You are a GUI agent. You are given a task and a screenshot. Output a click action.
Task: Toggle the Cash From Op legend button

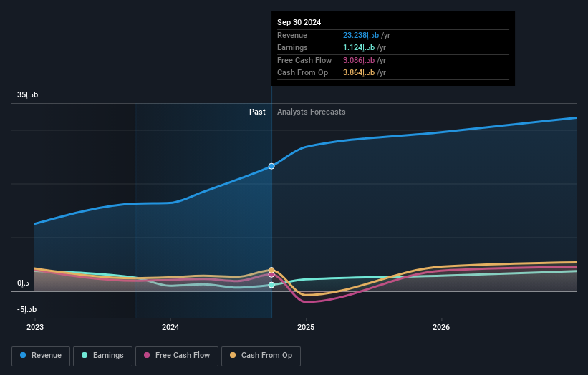(261, 356)
